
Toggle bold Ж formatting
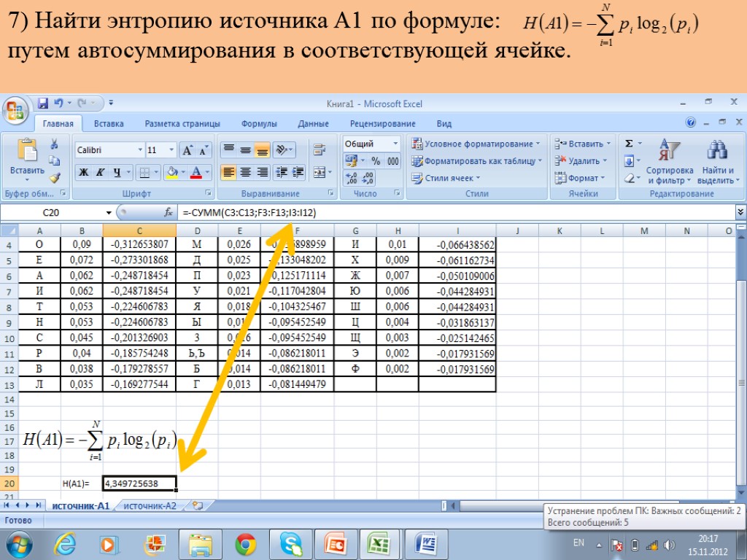[83, 172]
